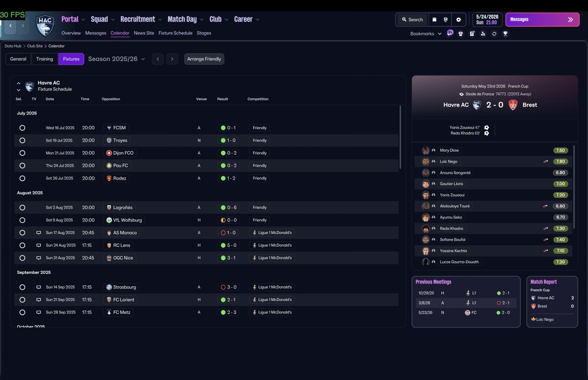Viewport: 588px width, 380px height.
Task: Select the FCSM fixture radio button
Action: (x=22, y=128)
